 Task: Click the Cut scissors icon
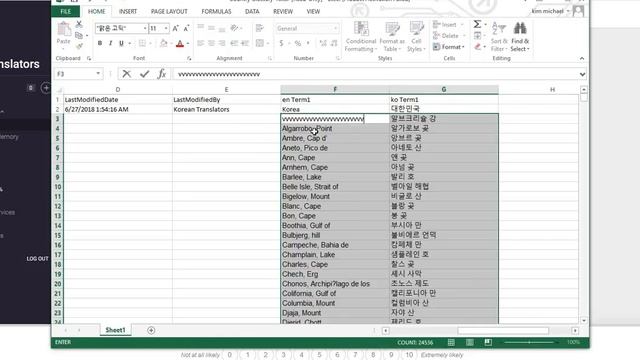click(x=79, y=24)
